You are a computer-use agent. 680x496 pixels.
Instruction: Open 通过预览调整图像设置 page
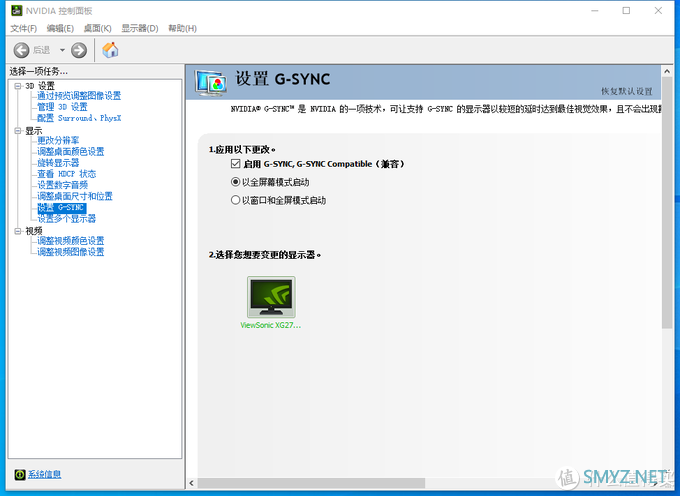click(79, 96)
